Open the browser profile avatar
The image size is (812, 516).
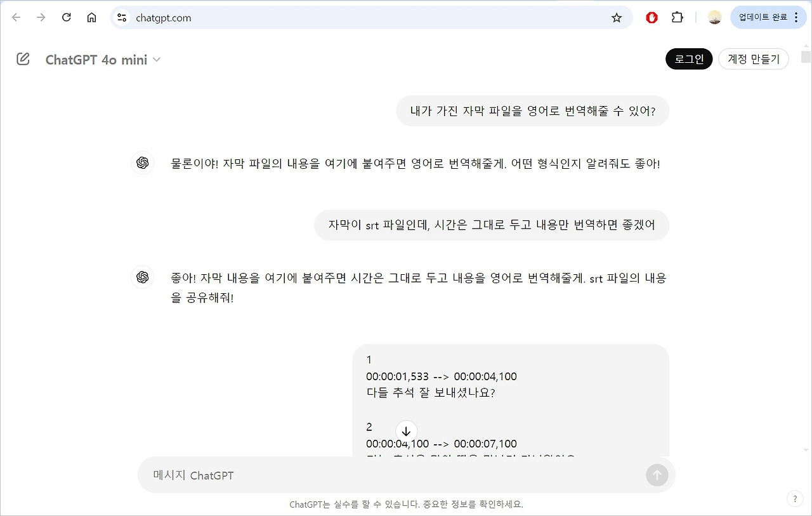(715, 18)
